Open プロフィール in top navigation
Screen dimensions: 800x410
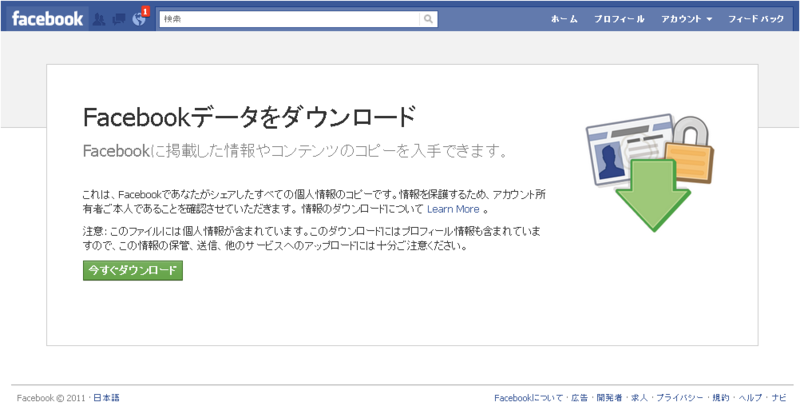click(x=619, y=19)
